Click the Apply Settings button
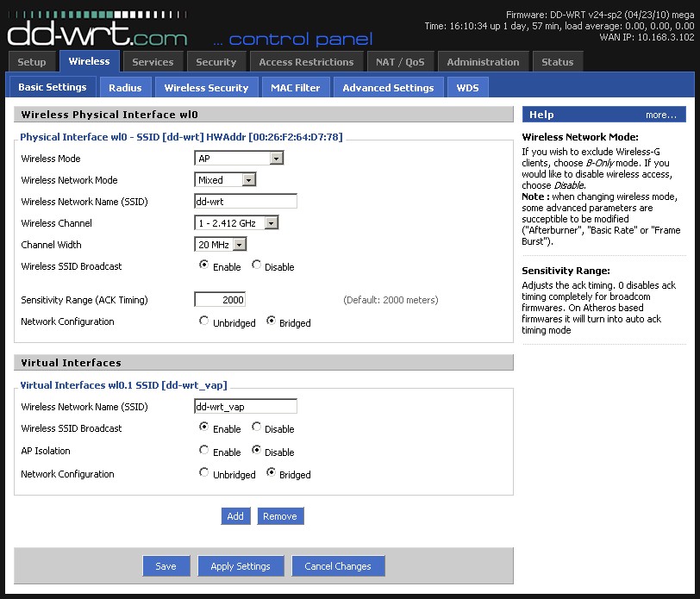This screenshot has height=599, width=700. 241,566
